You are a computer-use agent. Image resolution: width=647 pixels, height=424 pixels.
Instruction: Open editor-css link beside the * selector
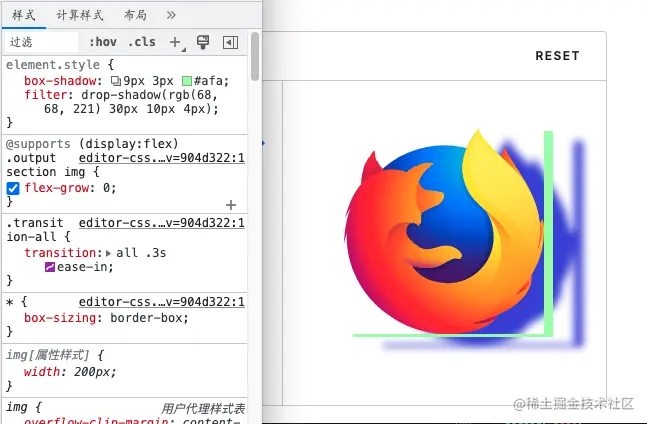(162, 302)
